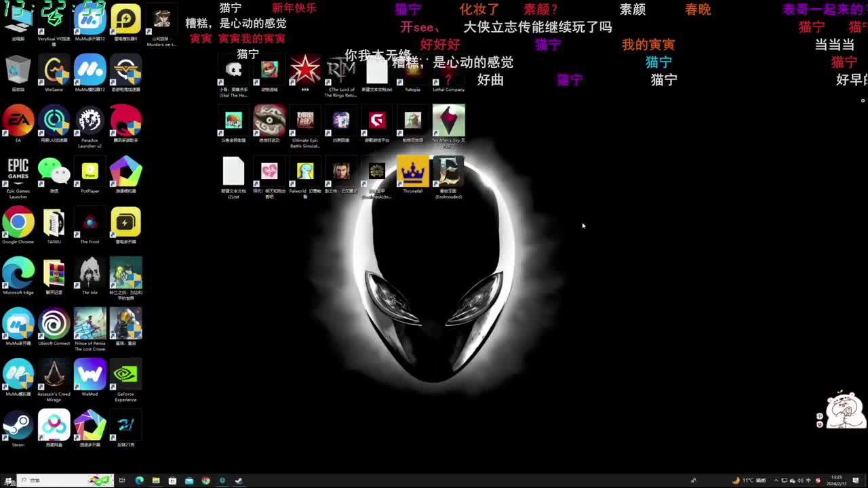Open the Thronefall game shortcut
The height and width of the screenshot is (488, 868).
(413, 175)
